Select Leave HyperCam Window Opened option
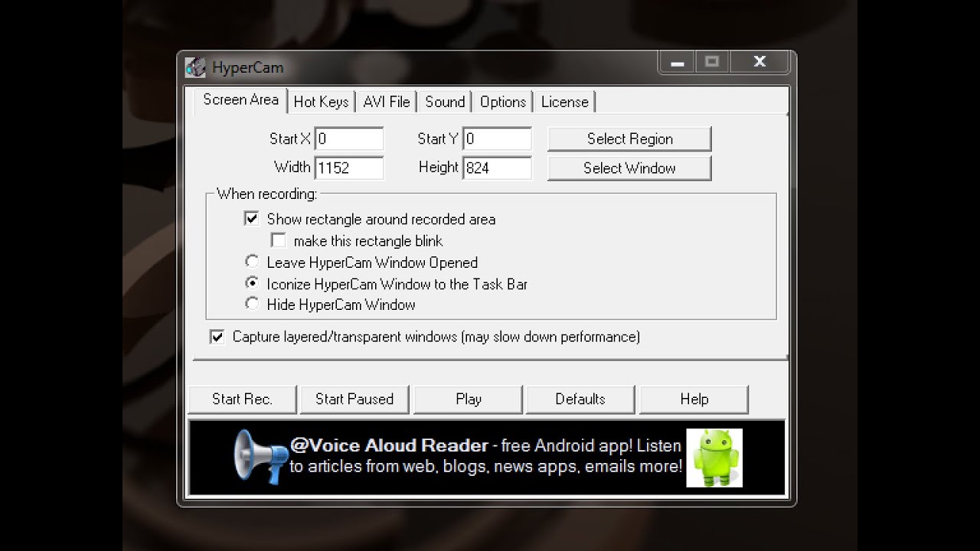Viewport: 980px width, 551px height. (251, 262)
